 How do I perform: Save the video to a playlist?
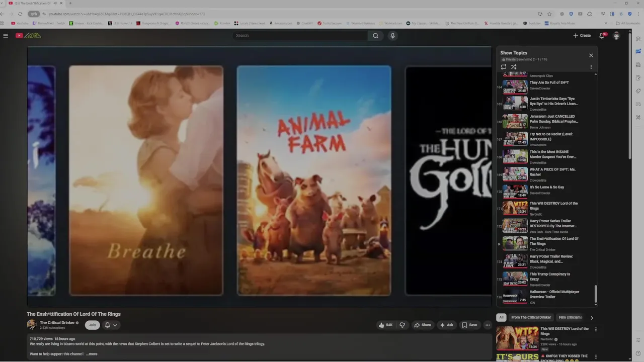pyautogui.click(x=469, y=325)
